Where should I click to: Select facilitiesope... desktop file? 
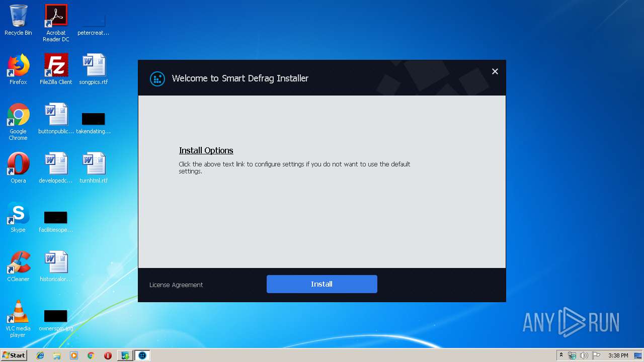click(56, 222)
